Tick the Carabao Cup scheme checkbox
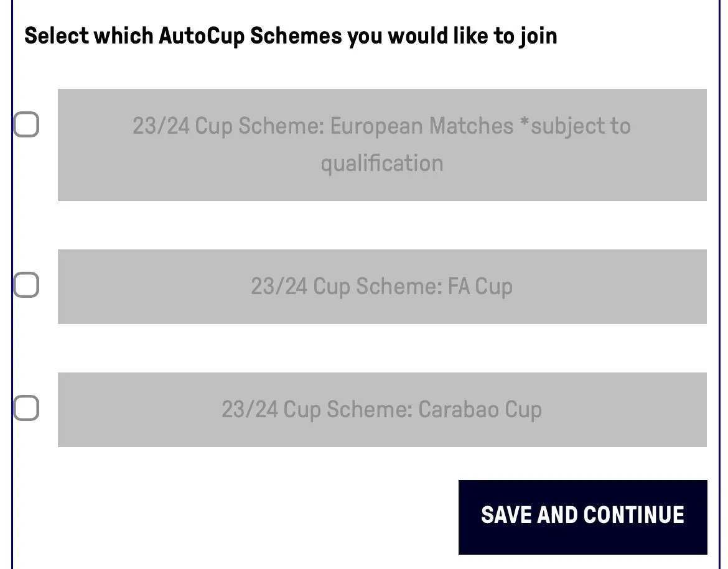This screenshot has height=569, width=728. (27, 409)
